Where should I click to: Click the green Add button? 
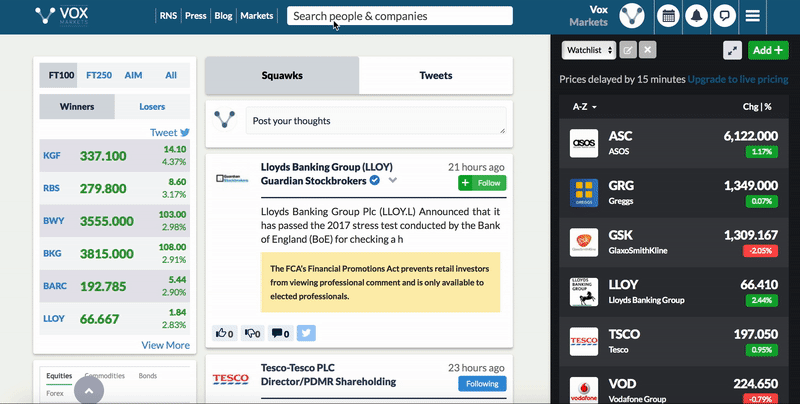click(767, 49)
